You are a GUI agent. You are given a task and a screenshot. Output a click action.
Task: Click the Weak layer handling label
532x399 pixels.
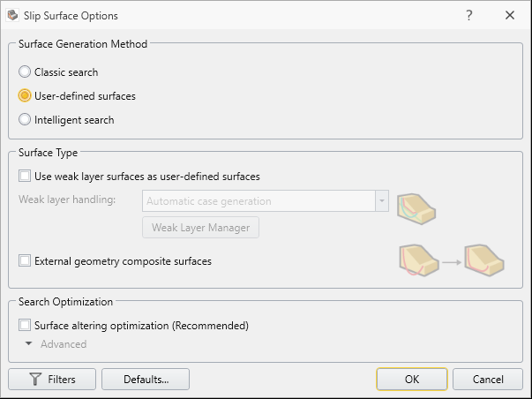67,199
